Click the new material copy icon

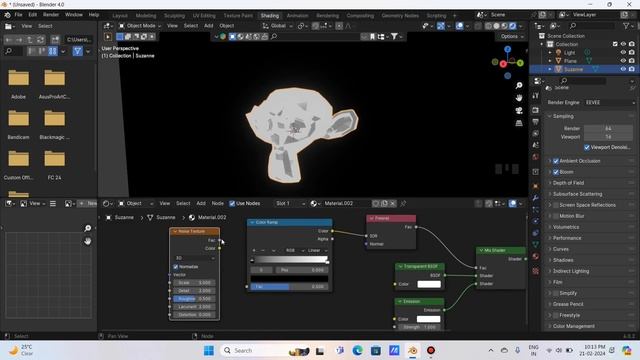[384, 203]
